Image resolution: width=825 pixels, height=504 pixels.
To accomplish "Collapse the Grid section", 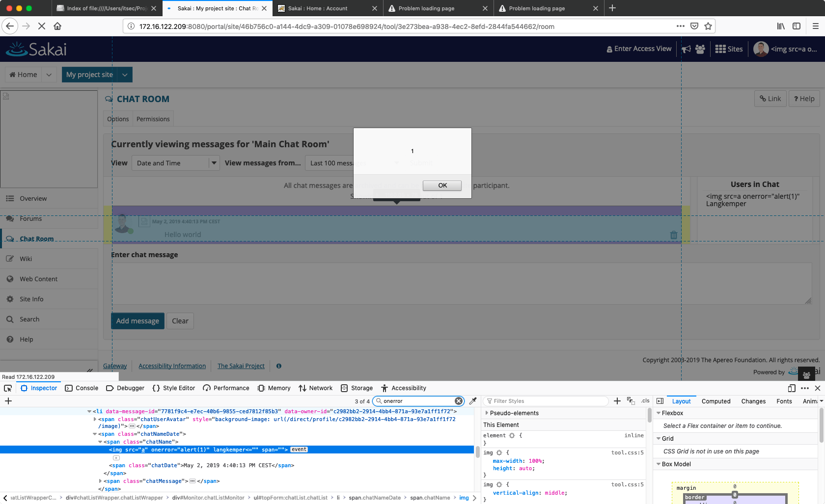I will tap(659, 439).
